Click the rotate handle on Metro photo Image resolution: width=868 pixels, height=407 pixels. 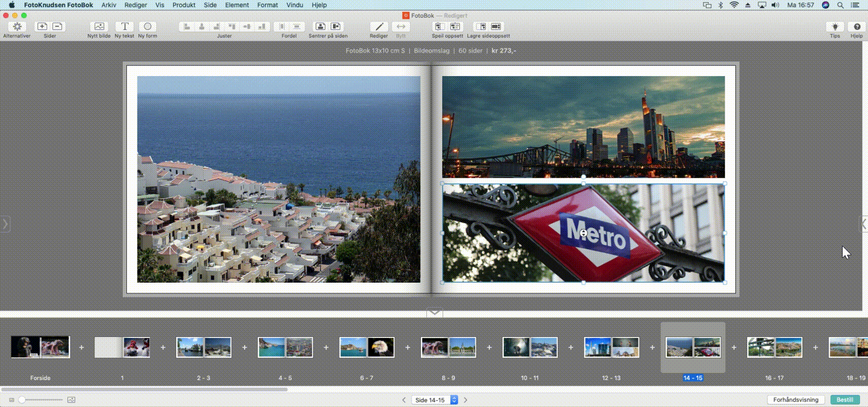tap(583, 177)
